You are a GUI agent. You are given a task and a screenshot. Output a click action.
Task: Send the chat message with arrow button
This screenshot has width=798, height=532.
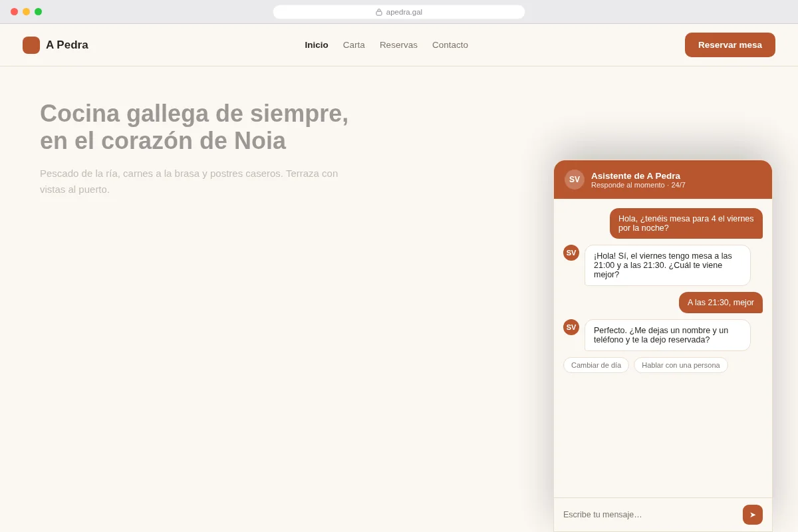pos(753,515)
